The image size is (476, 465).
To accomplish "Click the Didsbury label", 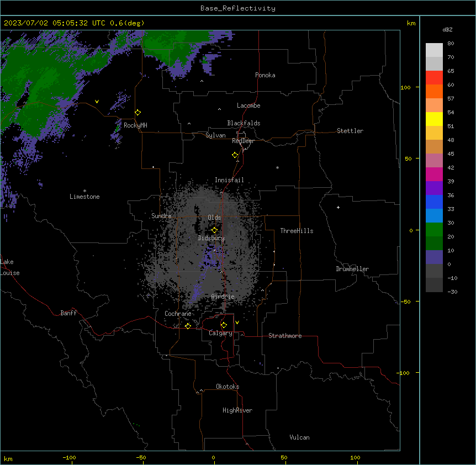I will coord(211,238).
